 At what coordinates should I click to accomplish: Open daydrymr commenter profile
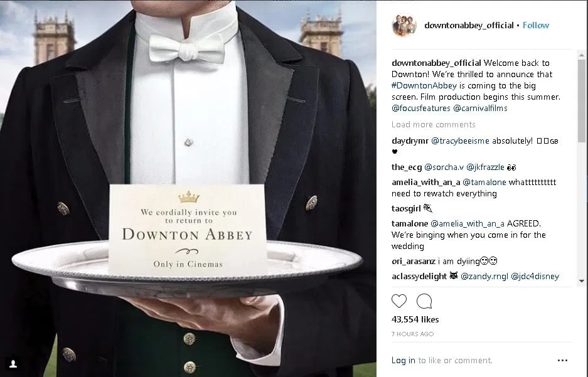coord(410,141)
